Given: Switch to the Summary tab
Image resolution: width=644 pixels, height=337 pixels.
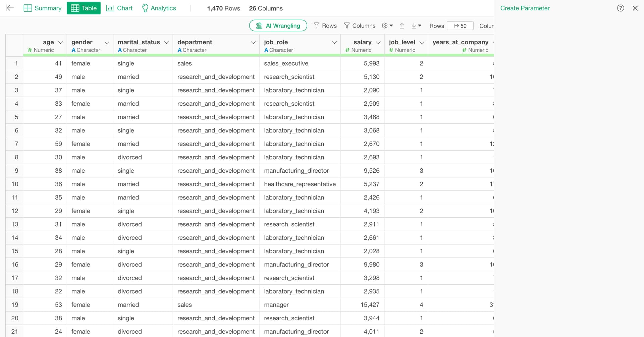Looking at the screenshot, I should click(43, 8).
